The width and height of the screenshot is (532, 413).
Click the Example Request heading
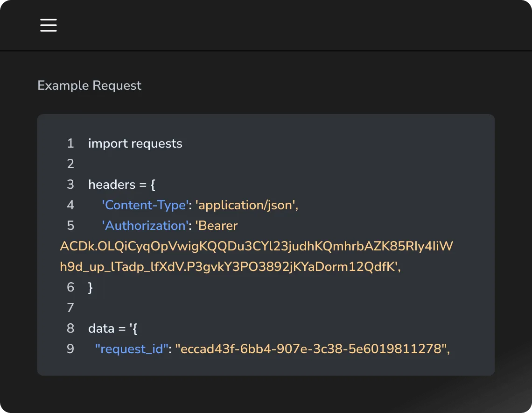click(x=89, y=85)
